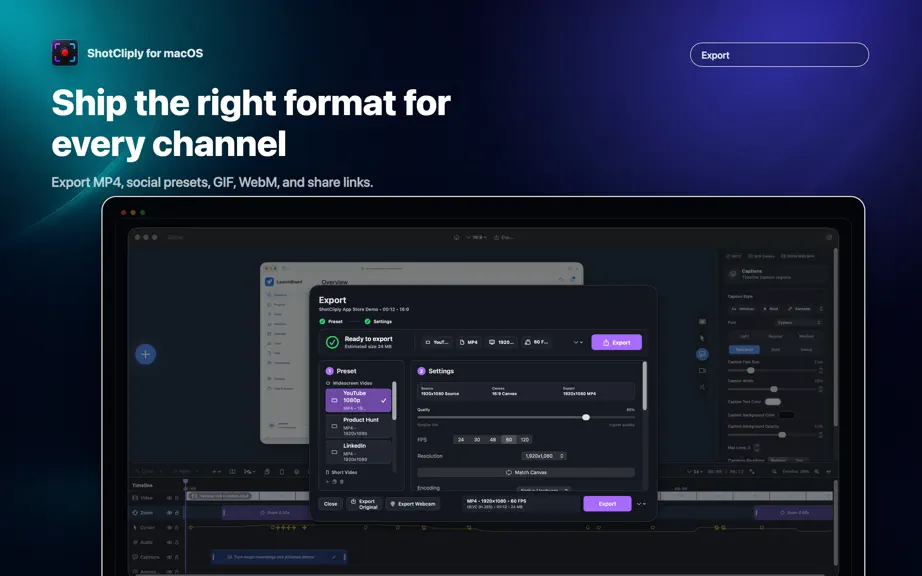Click the Export Webcam button
This screenshot has height=576, width=922.
point(413,504)
